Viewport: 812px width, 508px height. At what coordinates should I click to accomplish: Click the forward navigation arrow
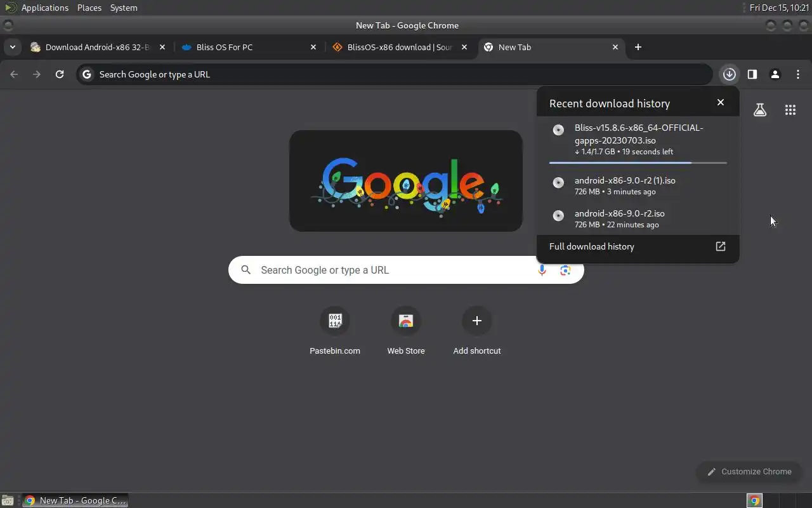click(37, 74)
